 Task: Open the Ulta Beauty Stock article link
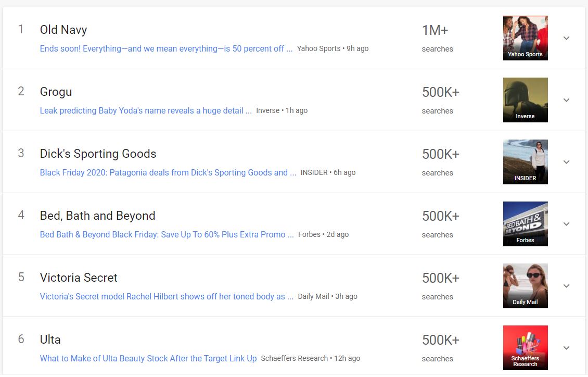point(148,358)
